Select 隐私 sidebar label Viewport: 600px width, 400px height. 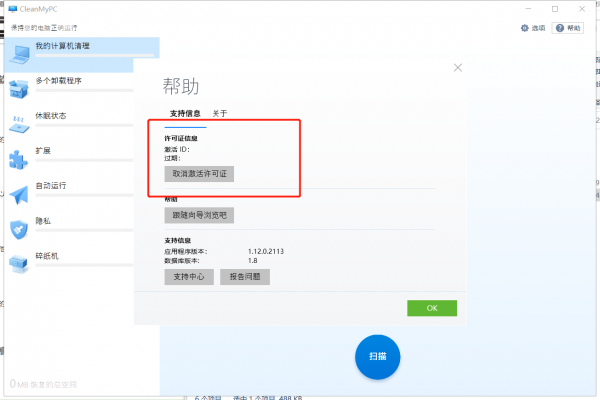tap(43, 221)
